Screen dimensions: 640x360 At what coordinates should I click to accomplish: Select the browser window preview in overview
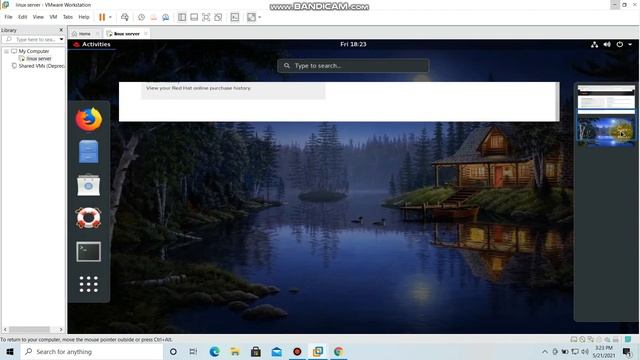pyautogui.click(x=339, y=102)
